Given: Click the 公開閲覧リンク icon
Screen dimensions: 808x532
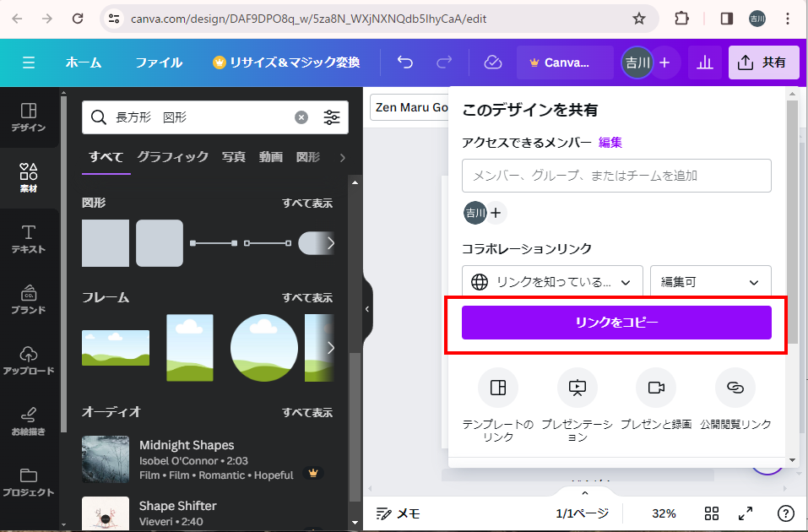Looking at the screenshot, I should pyautogui.click(x=735, y=388).
